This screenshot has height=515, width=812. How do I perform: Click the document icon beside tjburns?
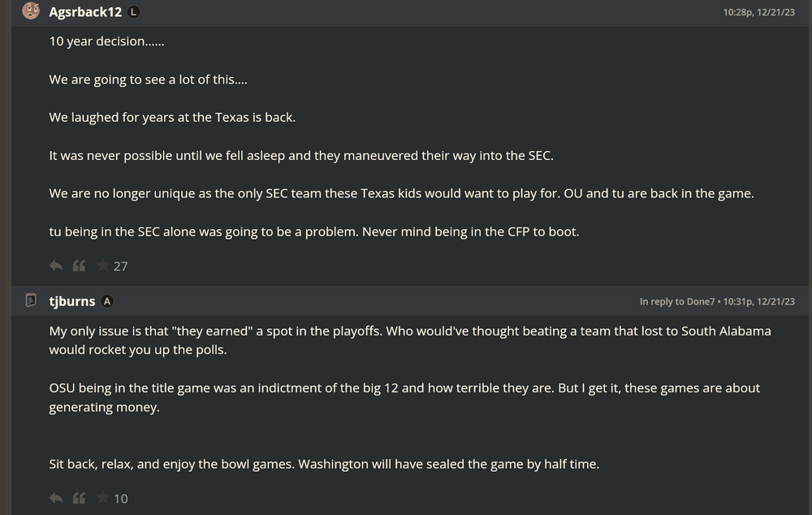31,301
